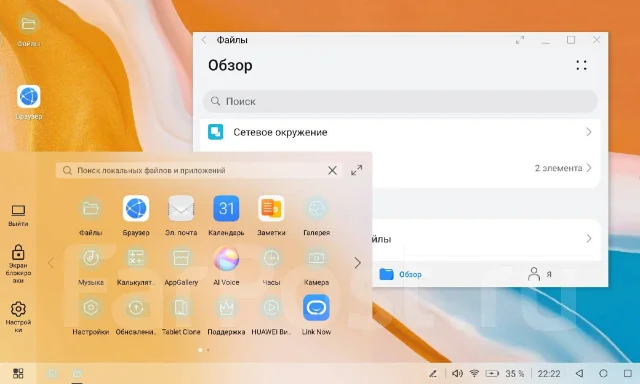Viewport: 640px width, 384px height.
Task: Click launcher local files and apps search
Action: click(199, 170)
